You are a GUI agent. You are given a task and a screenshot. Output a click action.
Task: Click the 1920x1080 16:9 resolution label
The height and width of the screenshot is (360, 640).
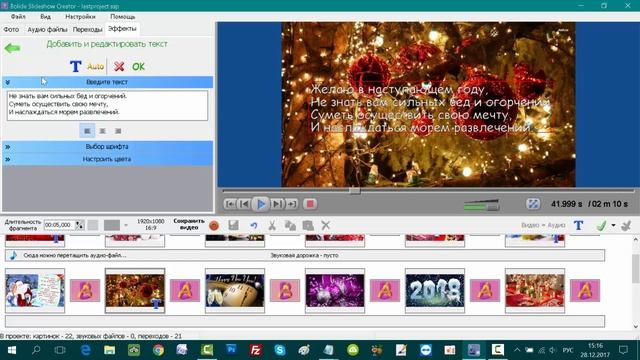coord(150,224)
